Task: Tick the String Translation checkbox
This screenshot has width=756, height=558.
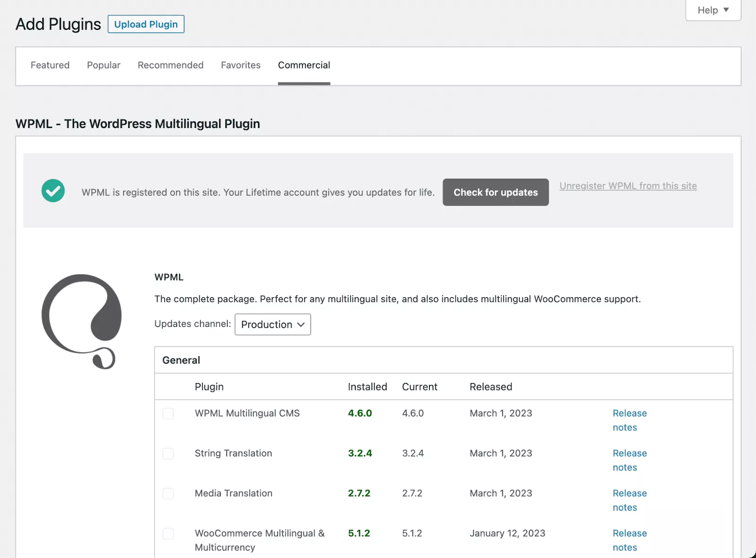Action: coord(168,454)
